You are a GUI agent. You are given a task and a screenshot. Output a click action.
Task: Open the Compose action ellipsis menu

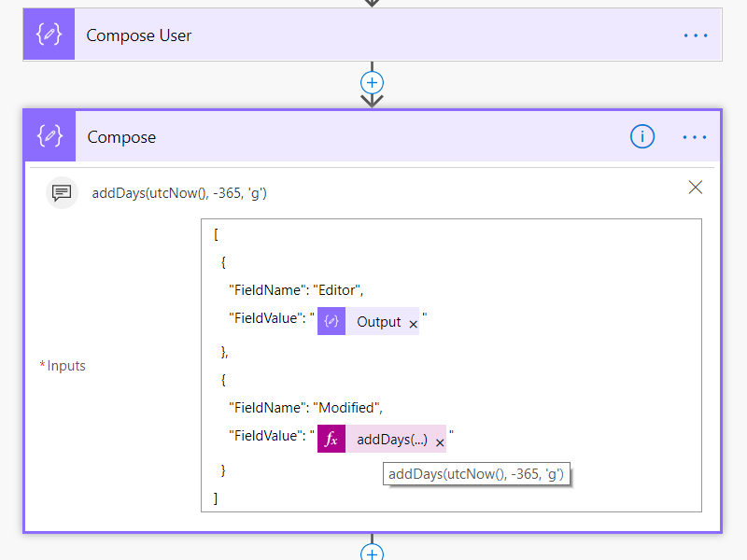coord(695,137)
